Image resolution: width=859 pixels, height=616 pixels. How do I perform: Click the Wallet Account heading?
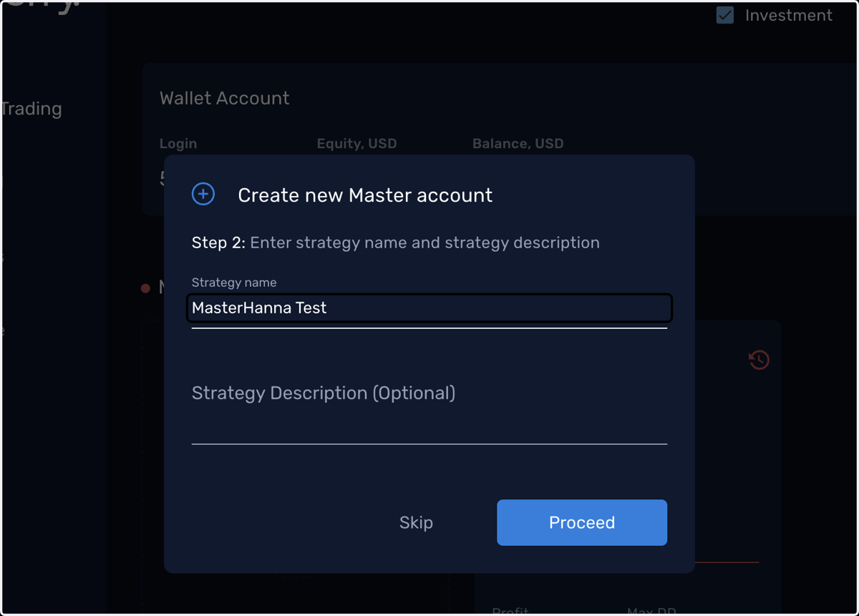tap(225, 98)
